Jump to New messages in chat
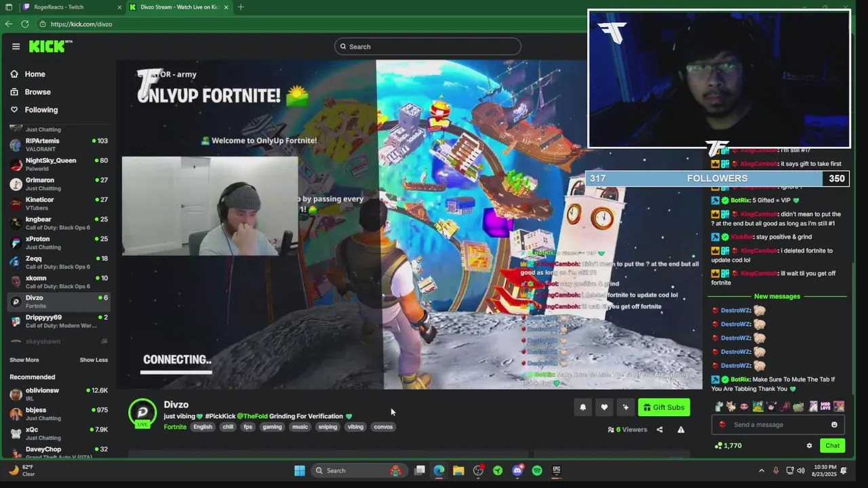 coord(777,296)
